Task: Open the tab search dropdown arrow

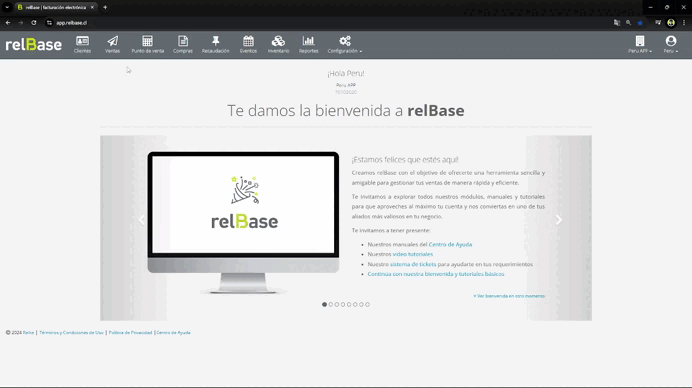Action: pos(7,7)
